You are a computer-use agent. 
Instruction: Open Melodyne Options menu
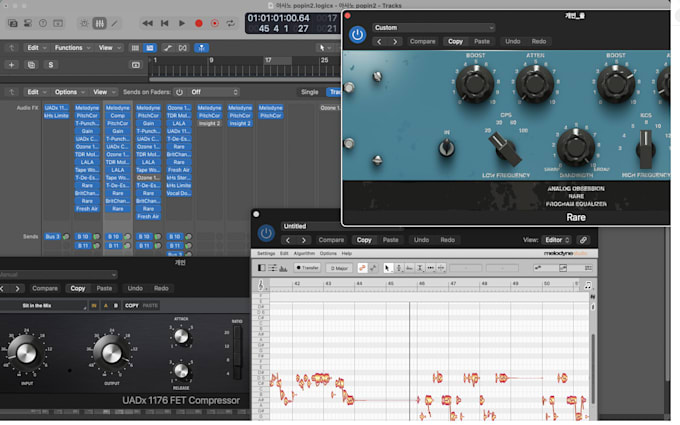328,253
